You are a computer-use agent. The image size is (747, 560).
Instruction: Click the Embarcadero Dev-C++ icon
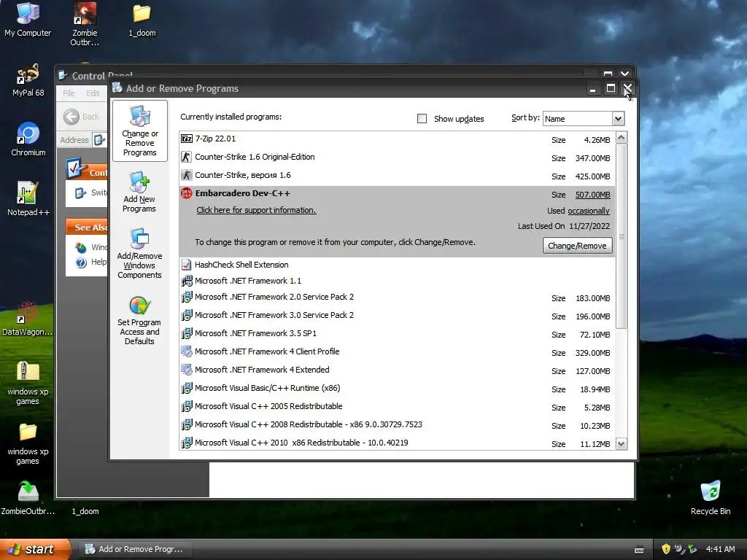(x=187, y=192)
